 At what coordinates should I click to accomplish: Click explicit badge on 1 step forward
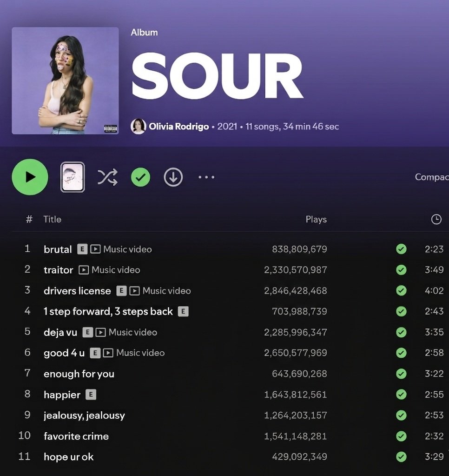tap(183, 311)
